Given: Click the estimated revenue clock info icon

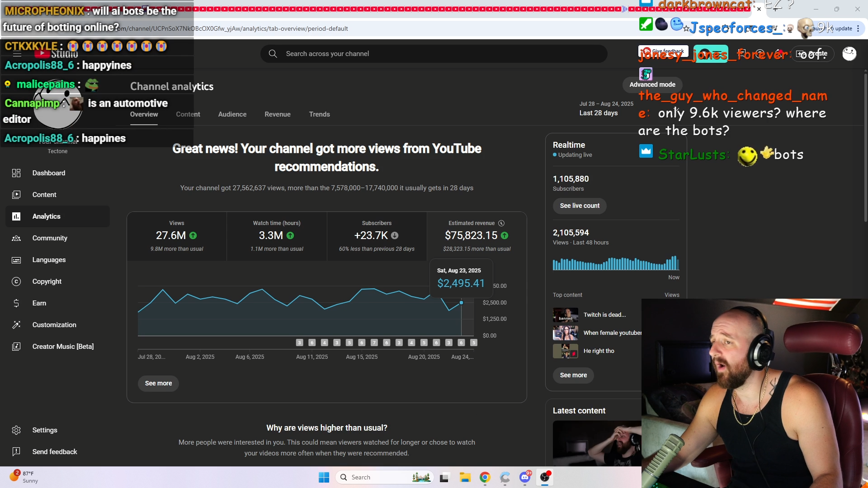Looking at the screenshot, I should (501, 223).
